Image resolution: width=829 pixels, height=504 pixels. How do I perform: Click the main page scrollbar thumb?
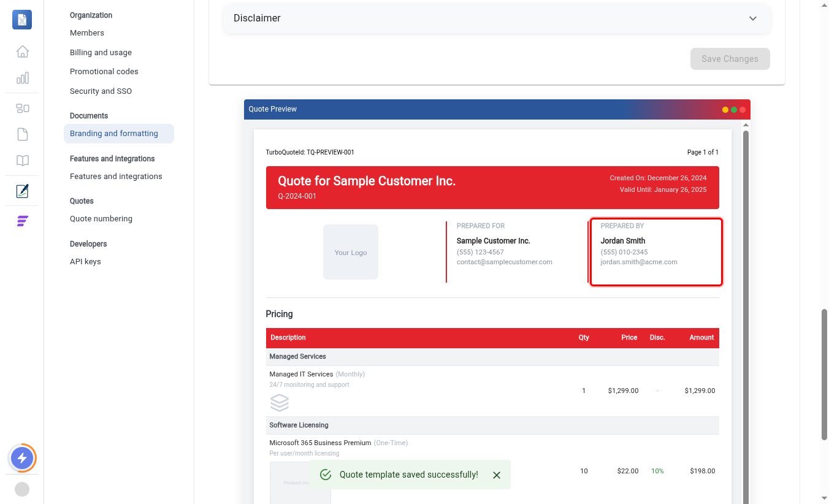824,374
